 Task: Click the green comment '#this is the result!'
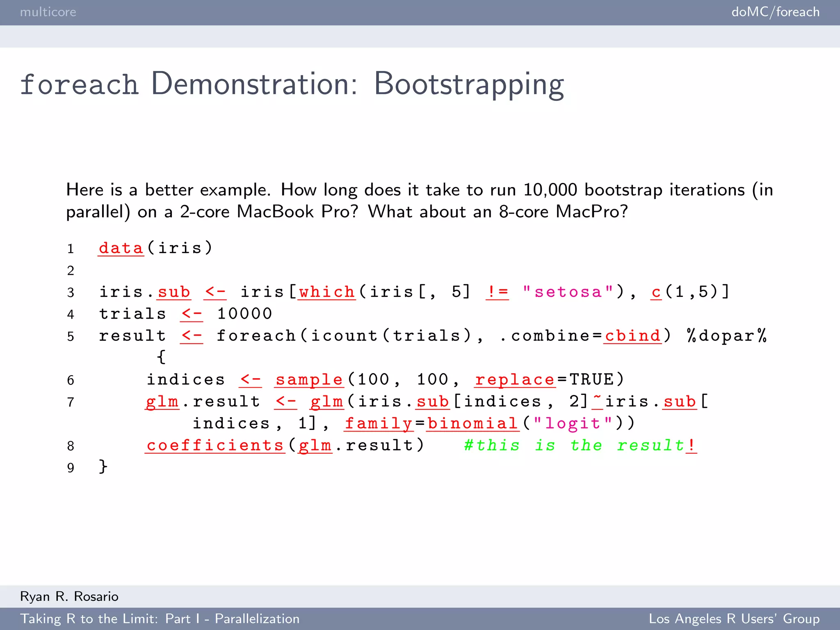(580, 445)
